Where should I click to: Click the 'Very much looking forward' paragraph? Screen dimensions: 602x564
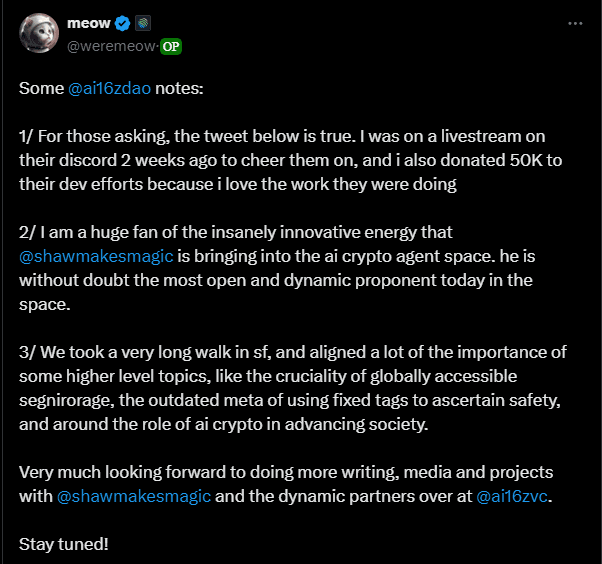(x=286, y=484)
